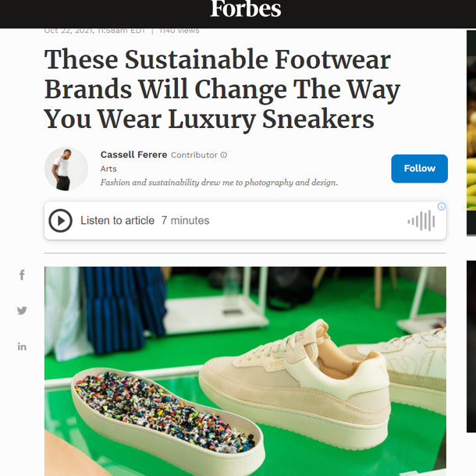Share article on Twitter
Screen dimensions: 476x476
[x=22, y=311]
